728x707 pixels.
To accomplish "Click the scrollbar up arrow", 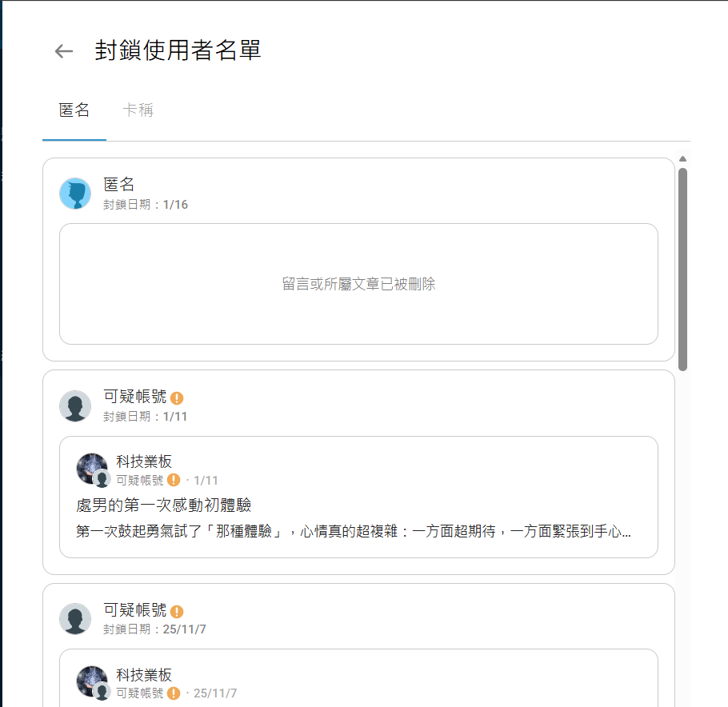I will pos(682,159).
